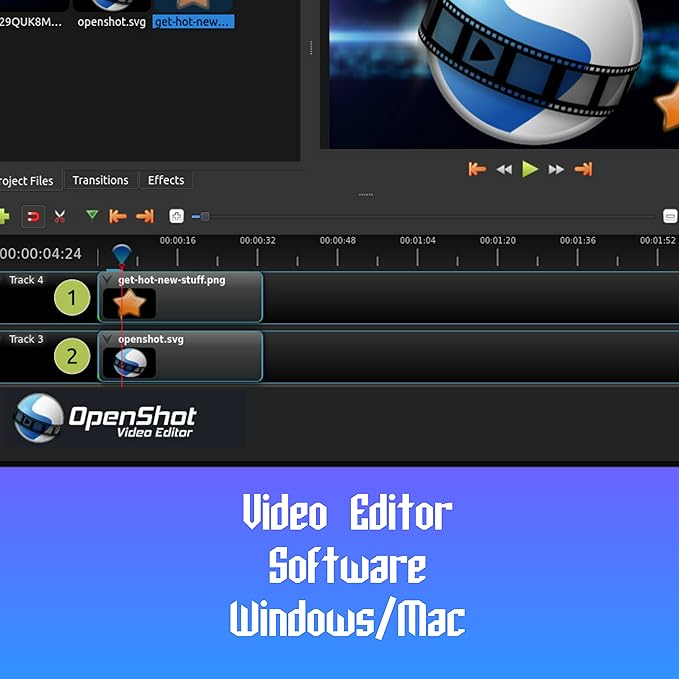Select the scissors razor tool
The image size is (679, 679).
coord(60,216)
